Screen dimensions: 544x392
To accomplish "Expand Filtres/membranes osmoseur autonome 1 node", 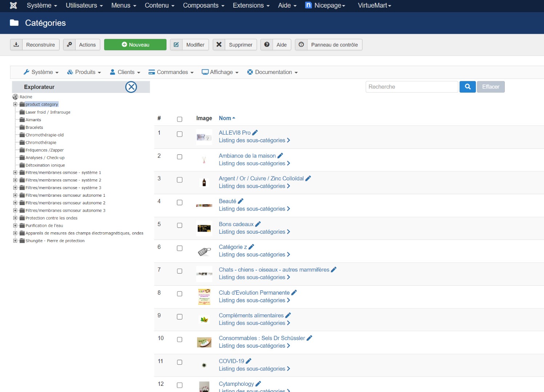I will pyautogui.click(x=15, y=195).
